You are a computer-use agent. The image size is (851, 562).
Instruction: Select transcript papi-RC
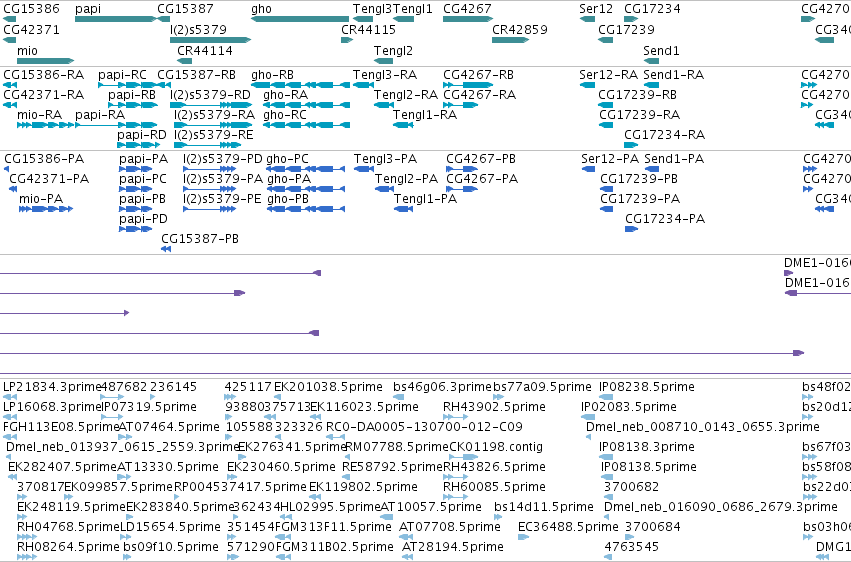[127, 85]
